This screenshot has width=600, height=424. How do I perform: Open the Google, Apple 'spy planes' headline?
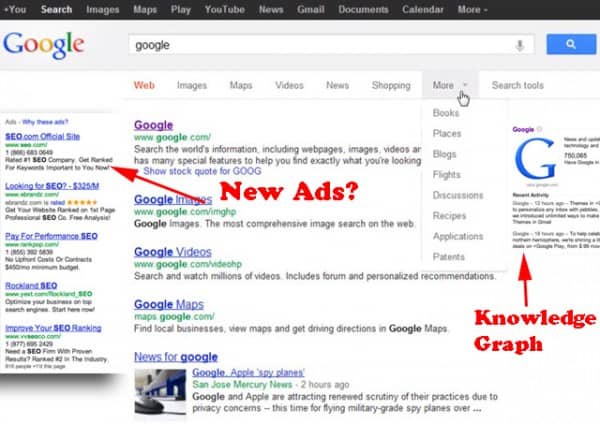pos(248,372)
